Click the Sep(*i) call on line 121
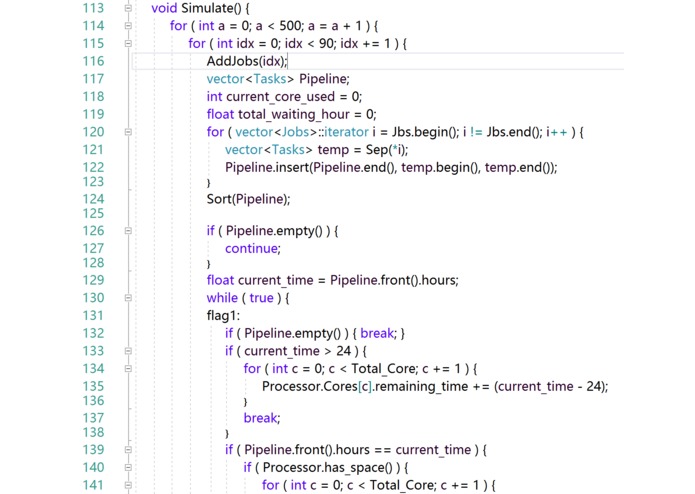695x494 pixels. click(x=387, y=150)
